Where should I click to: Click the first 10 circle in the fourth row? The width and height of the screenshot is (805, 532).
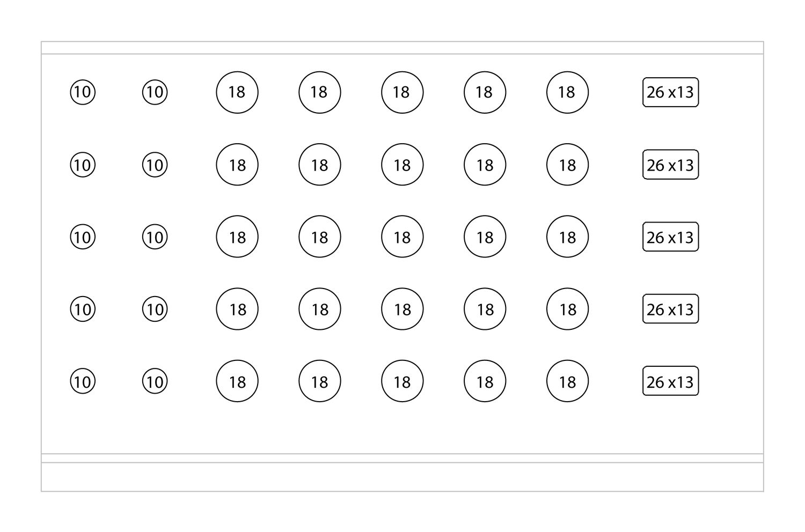click(83, 309)
